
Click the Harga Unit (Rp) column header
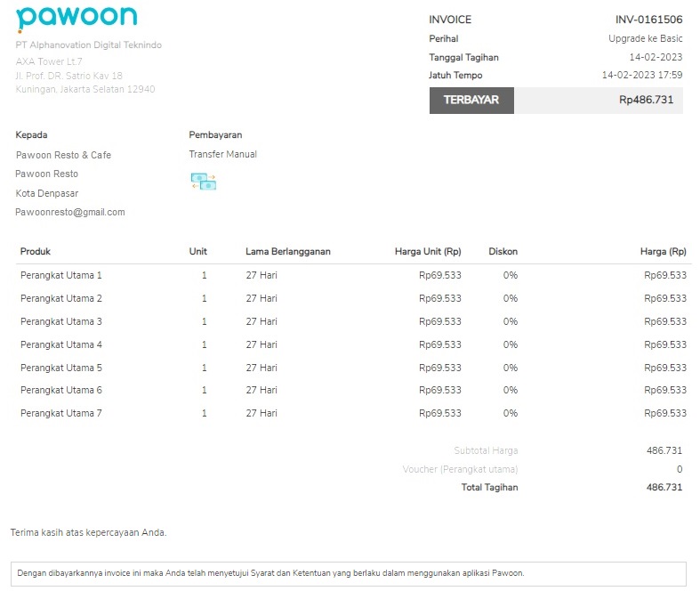tap(428, 252)
